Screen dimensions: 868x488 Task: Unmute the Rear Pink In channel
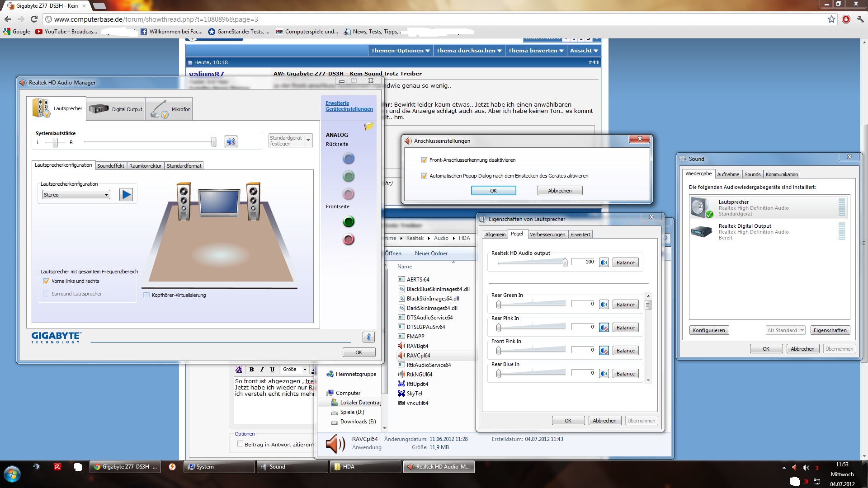(x=604, y=328)
